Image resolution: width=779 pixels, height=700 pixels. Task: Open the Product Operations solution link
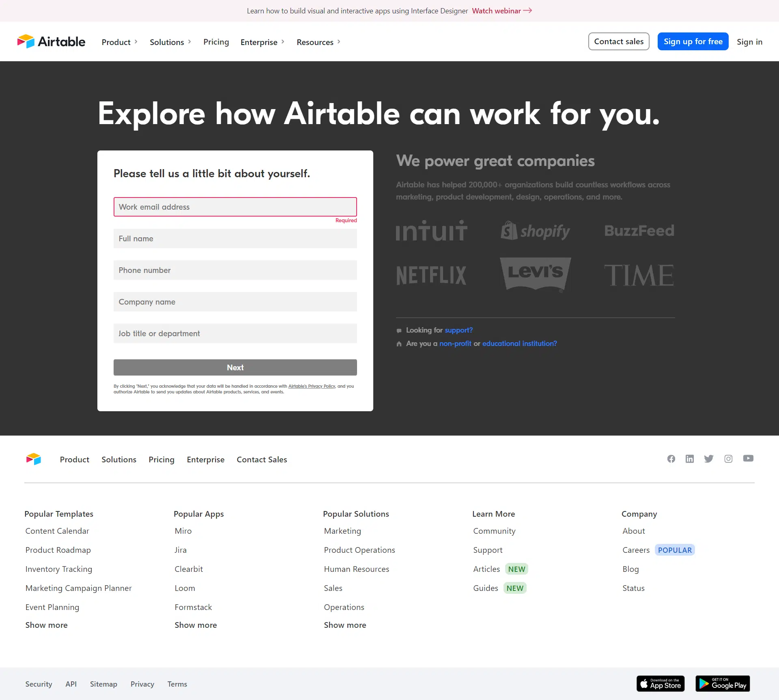click(x=359, y=550)
